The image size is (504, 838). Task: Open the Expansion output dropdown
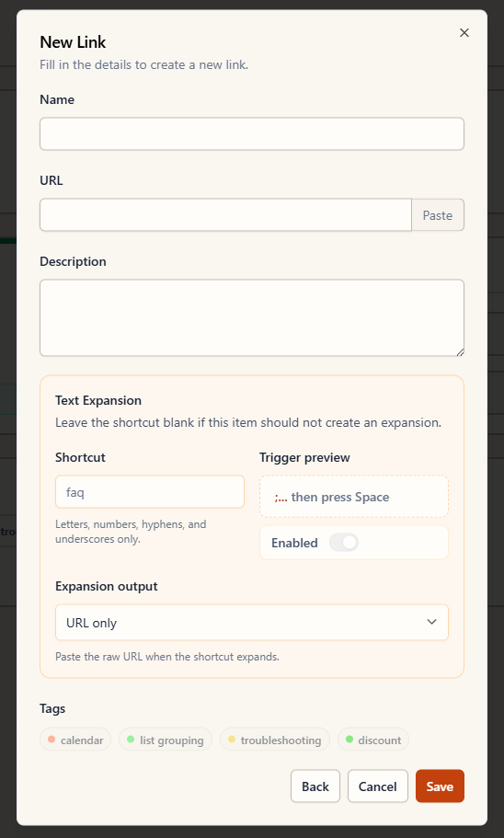click(x=252, y=623)
